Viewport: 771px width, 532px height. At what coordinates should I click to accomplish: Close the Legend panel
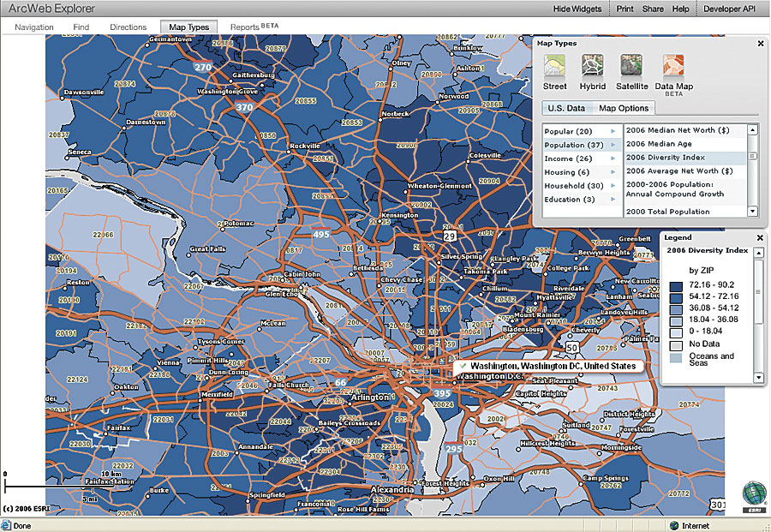point(760,237)
